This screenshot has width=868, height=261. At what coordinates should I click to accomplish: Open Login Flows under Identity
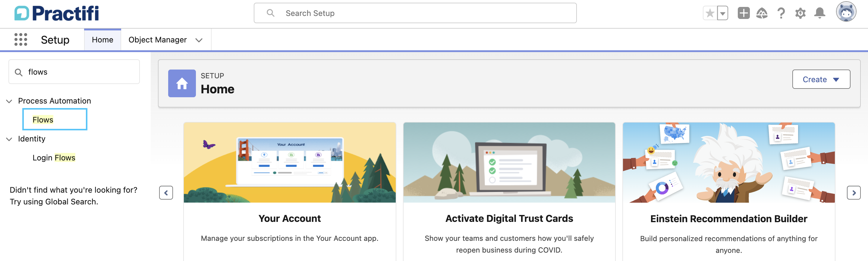click(54, 158)
